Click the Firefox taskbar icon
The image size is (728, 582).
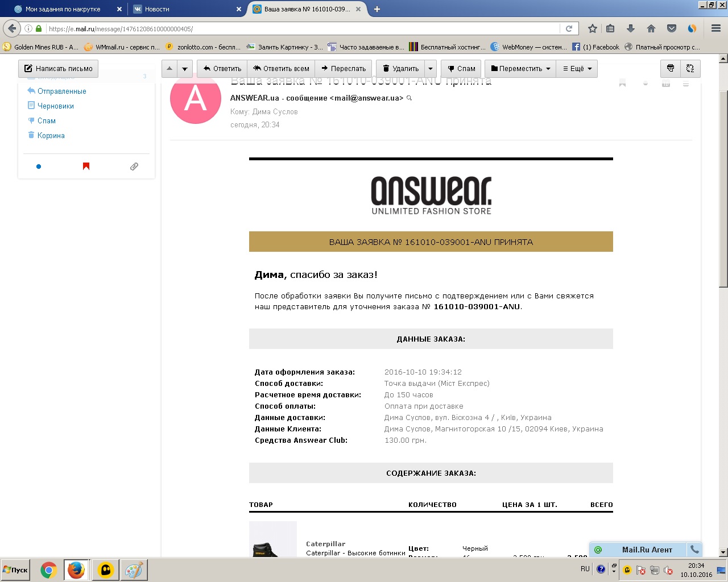point(76,570)
